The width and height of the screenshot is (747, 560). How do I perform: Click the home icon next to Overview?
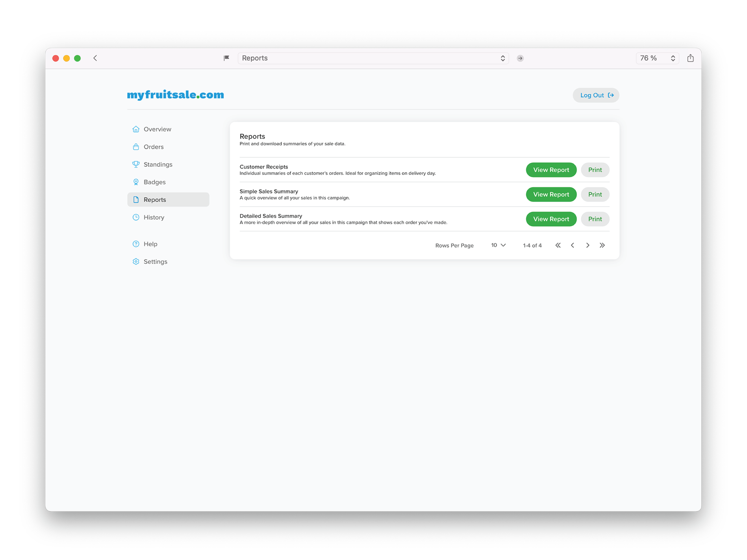[x=136, y=129]
